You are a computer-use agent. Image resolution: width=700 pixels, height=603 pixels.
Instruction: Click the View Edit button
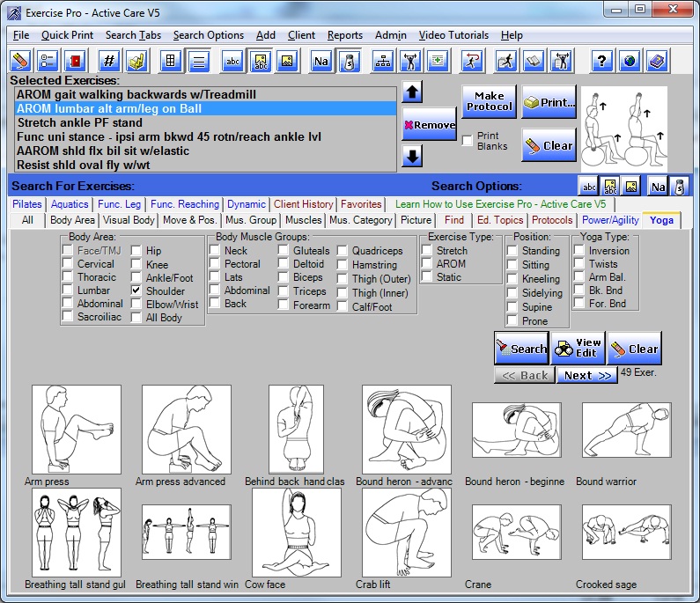pyautogui.click(x=578, y=348)
